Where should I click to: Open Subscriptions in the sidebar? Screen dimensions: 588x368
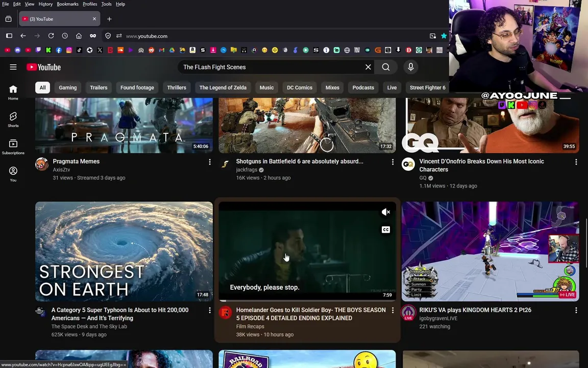[13, 147]
